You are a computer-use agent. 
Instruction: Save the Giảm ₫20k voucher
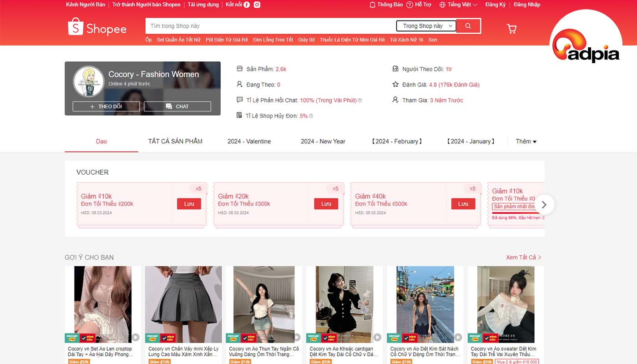click(326, 204)
